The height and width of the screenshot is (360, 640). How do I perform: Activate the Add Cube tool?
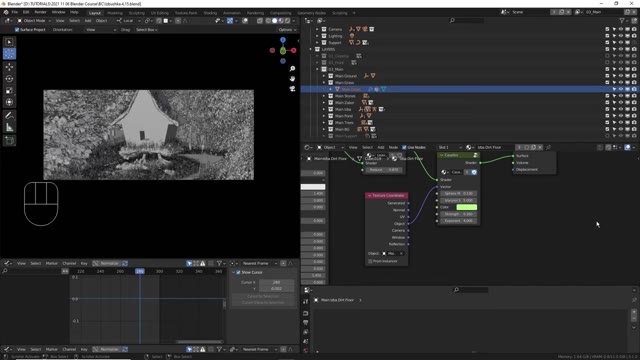pyautogui.click(x=9, y=141)
